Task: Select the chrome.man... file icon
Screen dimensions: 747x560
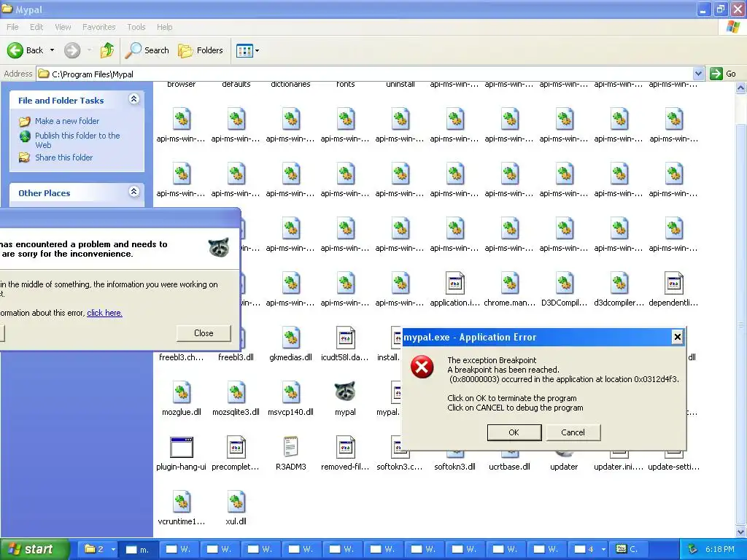Action: pyautogui.click(x=510, y=283)
